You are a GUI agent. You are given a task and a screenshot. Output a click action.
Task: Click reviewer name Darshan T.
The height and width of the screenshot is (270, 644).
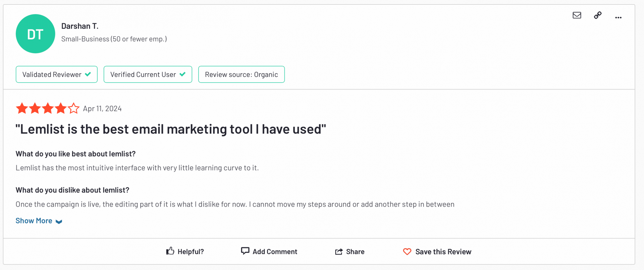80,26
